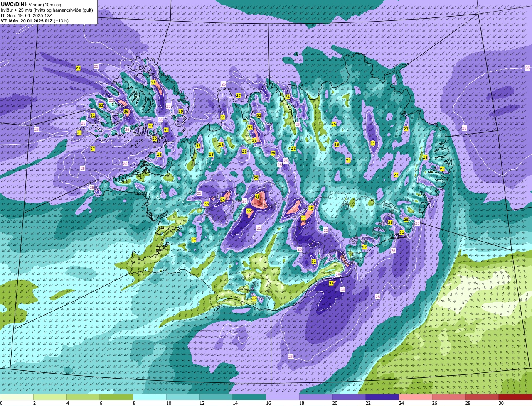Click the yellow '35' gust label

point(303,218)
